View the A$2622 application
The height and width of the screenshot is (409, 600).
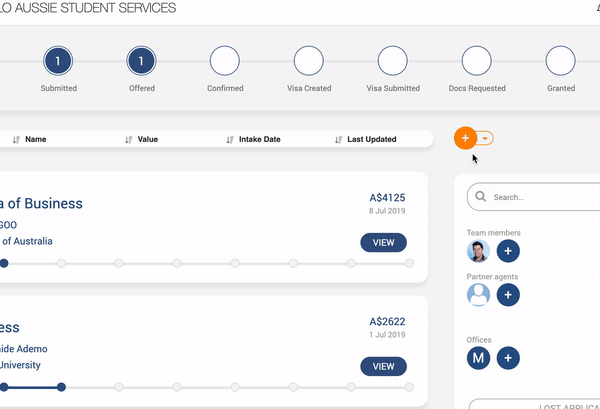[383, 366]
